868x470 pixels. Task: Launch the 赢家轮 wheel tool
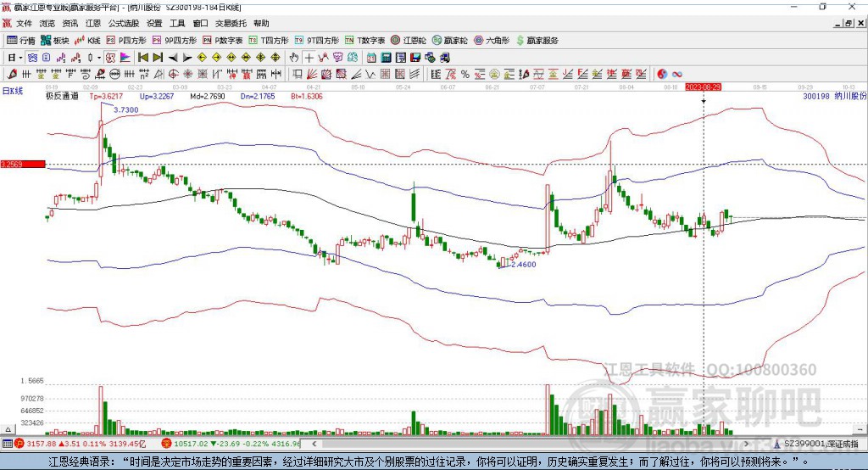(449, 41)
